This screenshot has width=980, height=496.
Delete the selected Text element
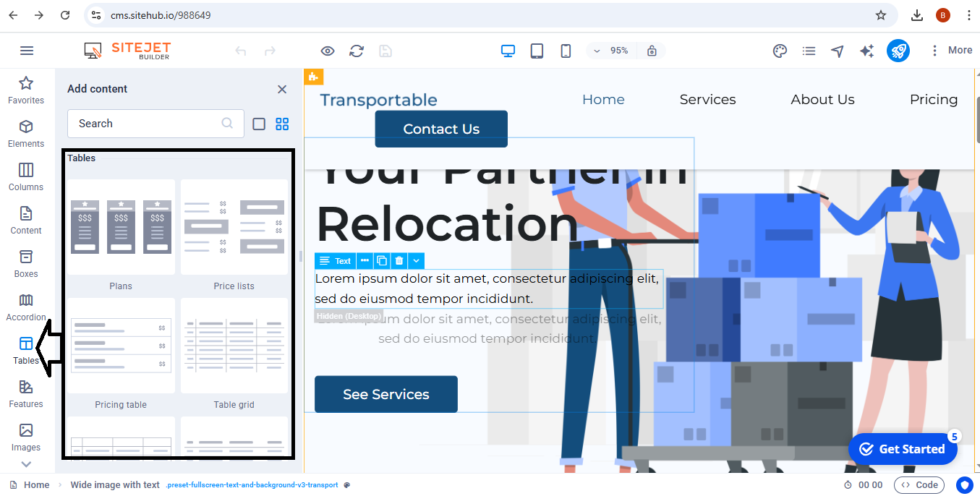tap(399, 261)
